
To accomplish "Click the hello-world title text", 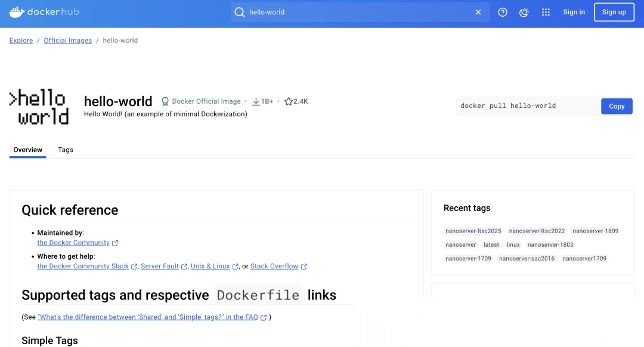I will click(x=118, y=101).
